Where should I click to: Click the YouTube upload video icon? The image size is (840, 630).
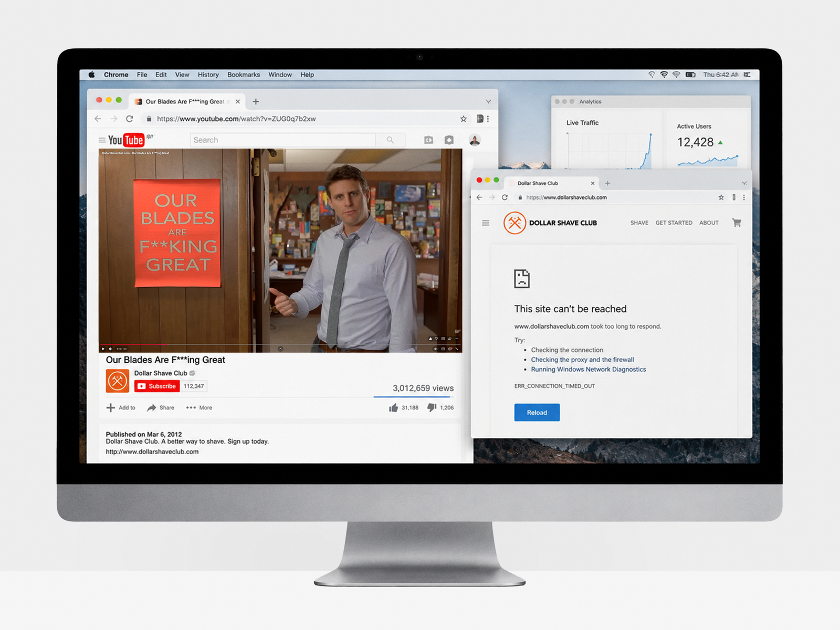pyautogui.click(x=429, y=140)
